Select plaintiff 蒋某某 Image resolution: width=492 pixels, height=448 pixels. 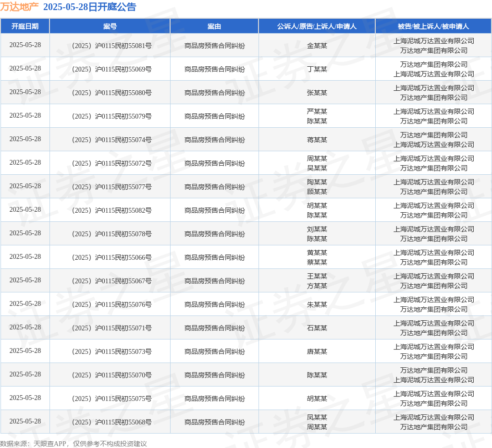click(317, 140)
